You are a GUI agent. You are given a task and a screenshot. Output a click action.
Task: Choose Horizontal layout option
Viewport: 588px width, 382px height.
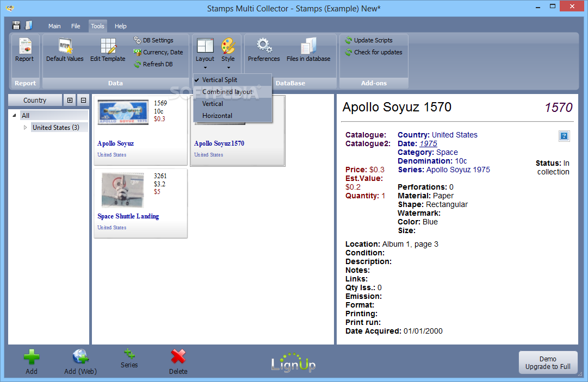click(x=232, y=116)
